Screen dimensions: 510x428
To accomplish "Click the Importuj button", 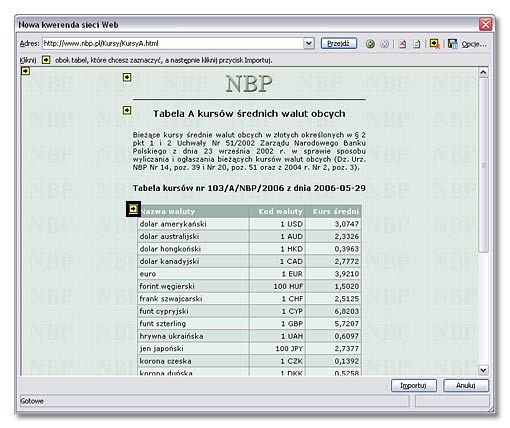I will pyautogui.click(x=413, y=385).
